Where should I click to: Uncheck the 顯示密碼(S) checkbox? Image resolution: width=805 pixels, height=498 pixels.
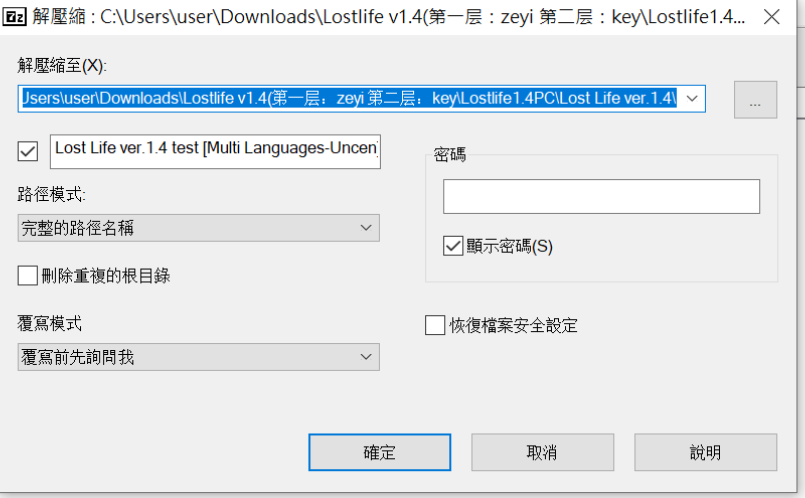click(453, 245)
